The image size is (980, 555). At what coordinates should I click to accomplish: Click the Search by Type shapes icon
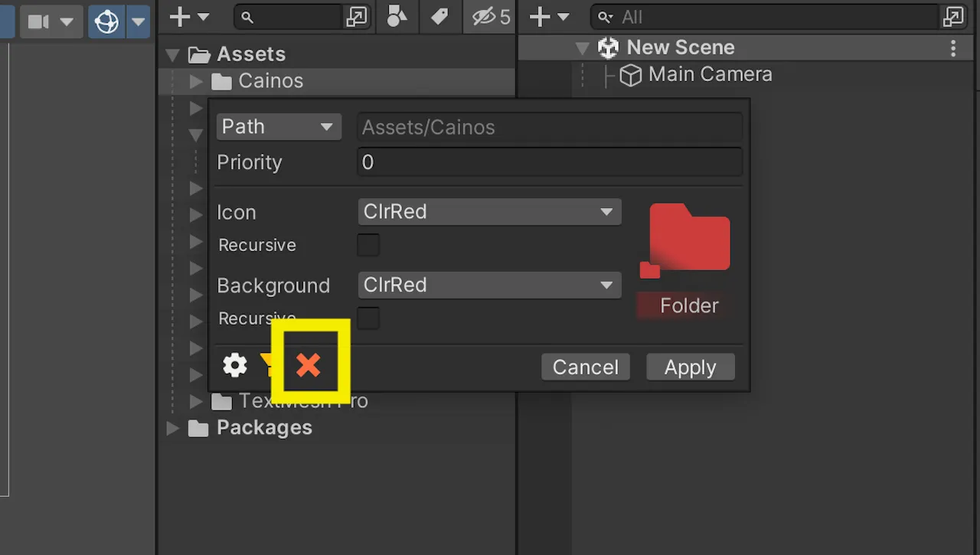[x=397, y=17]
